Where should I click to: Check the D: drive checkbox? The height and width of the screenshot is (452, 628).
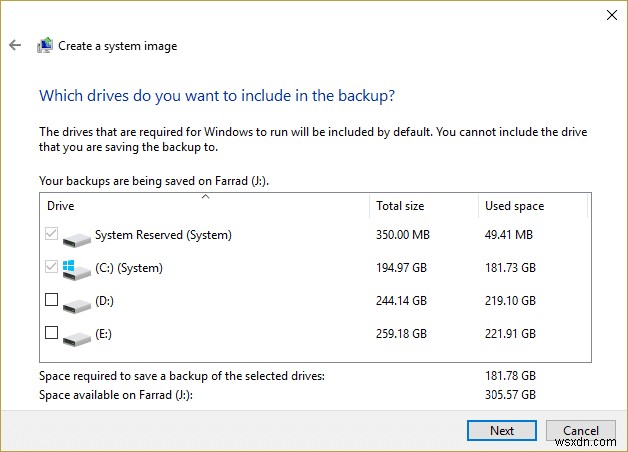53,300
